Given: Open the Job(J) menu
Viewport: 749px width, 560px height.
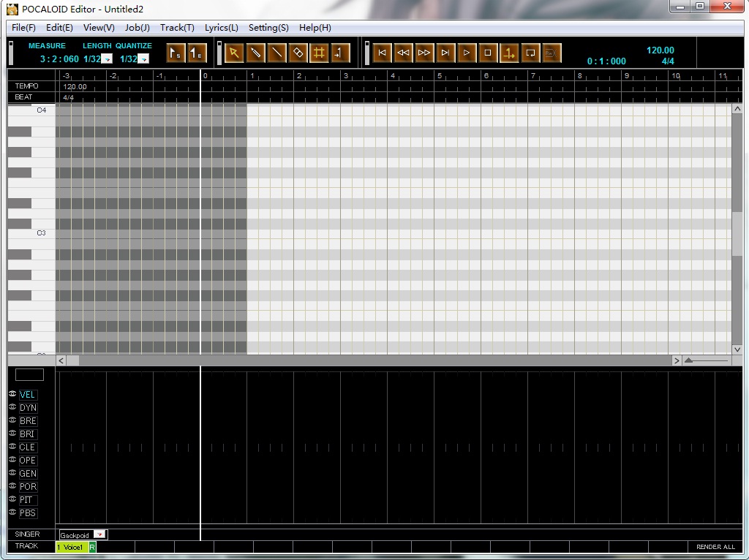Looking at the screenshot, I should (x=137, y=28).
